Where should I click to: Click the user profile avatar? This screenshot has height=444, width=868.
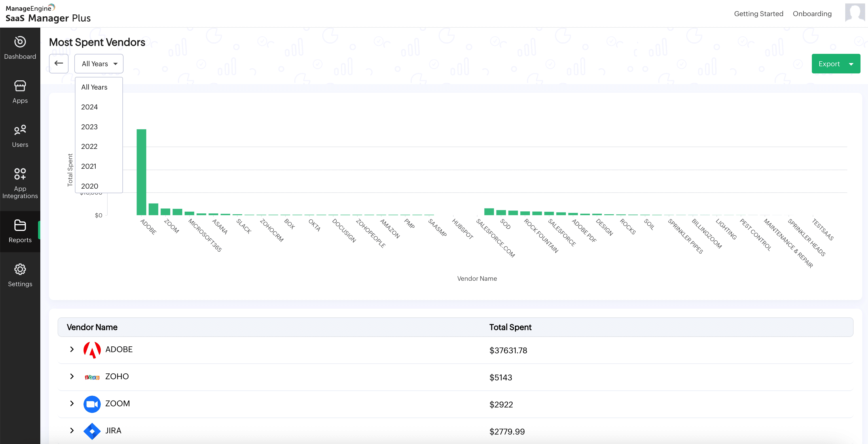point(854,13)
